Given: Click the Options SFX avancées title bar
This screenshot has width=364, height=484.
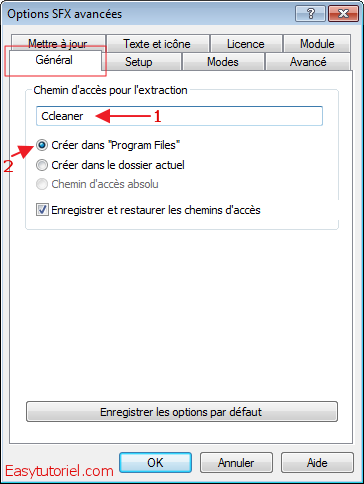Looking at the screenshot, I should [147, 14].
